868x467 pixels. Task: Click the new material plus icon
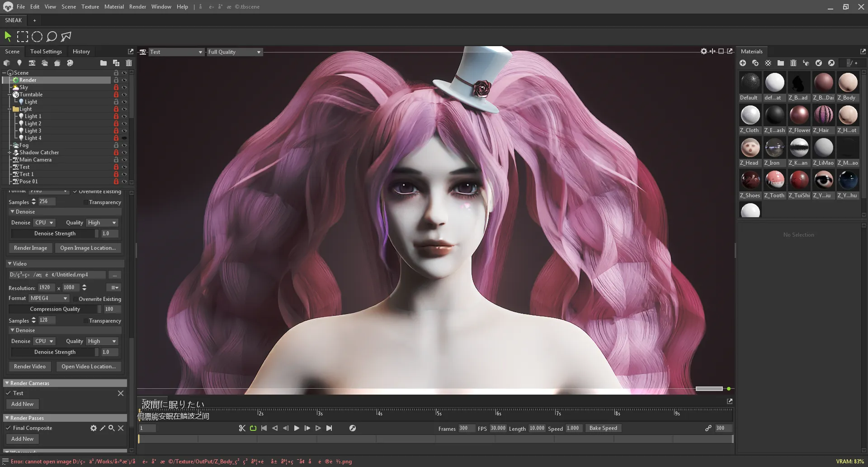743,63
